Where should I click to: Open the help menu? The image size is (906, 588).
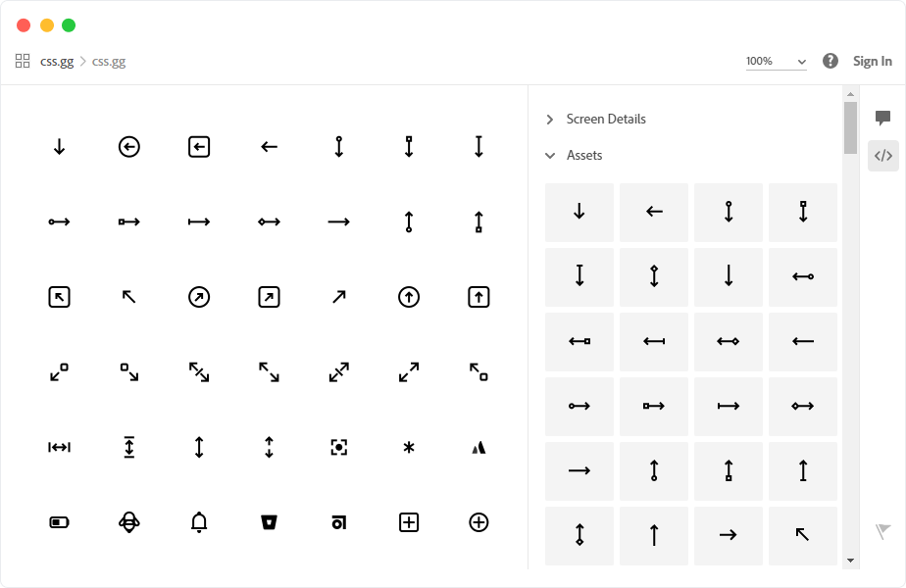coord(829,60)
